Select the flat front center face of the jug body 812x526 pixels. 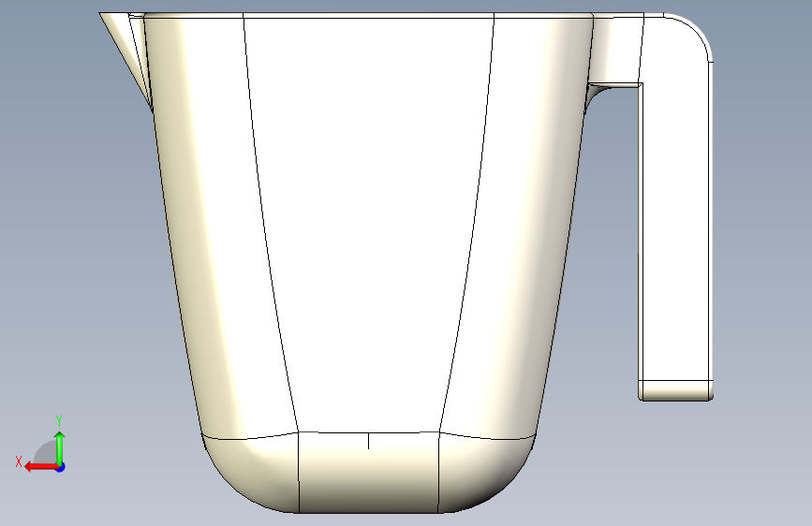369,223
